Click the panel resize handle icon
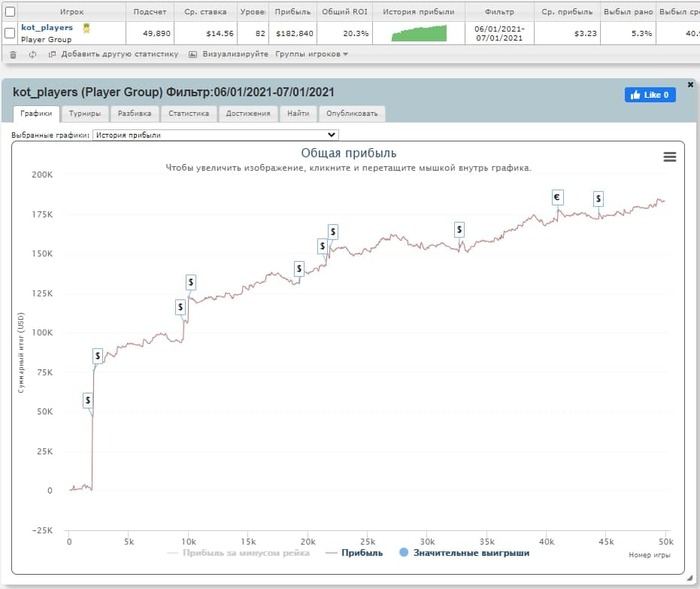 coord(689,578)
